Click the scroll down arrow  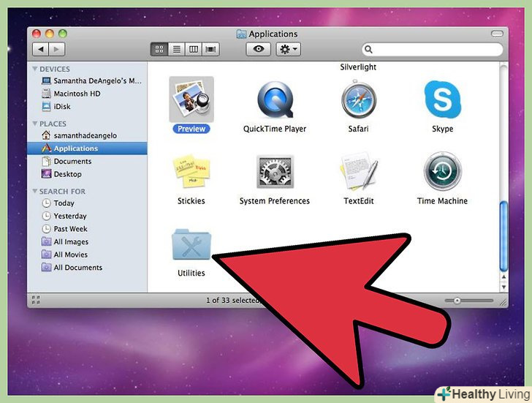(503, 287)
